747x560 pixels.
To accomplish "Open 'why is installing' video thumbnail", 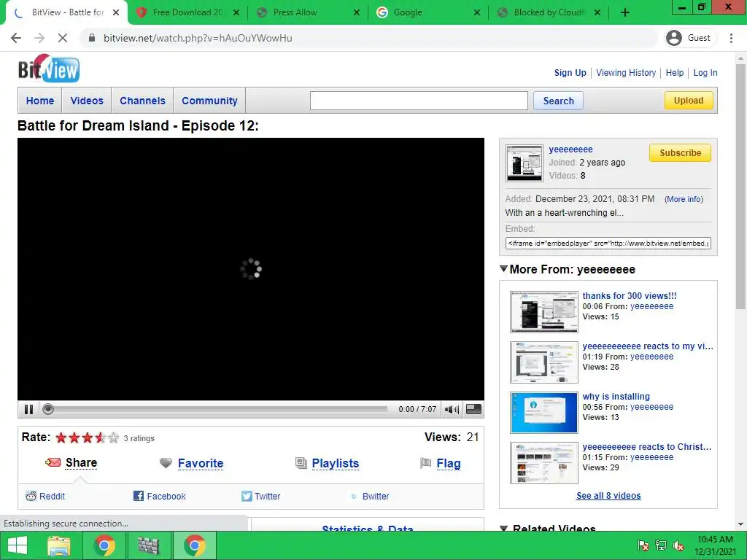I will click(x=543, y=413).
